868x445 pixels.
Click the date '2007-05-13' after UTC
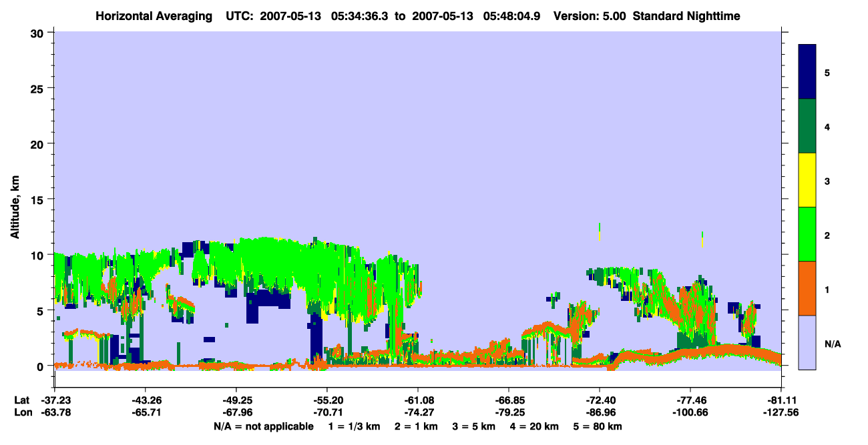coord(291,16)
